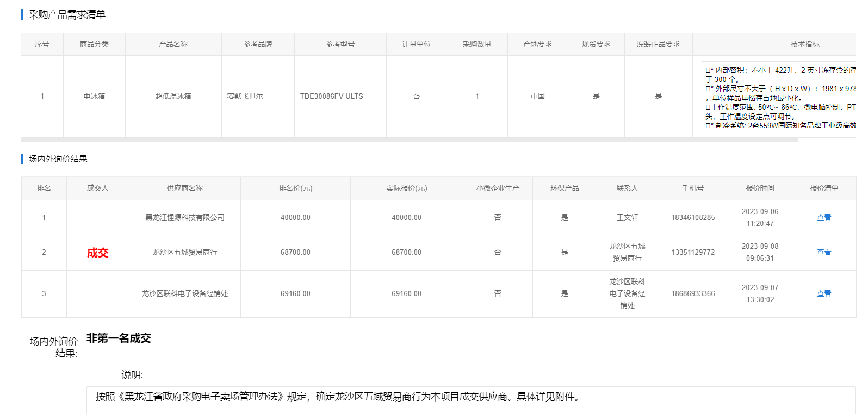
Task: Click the red 成交 label
Action: coord(98,253)
